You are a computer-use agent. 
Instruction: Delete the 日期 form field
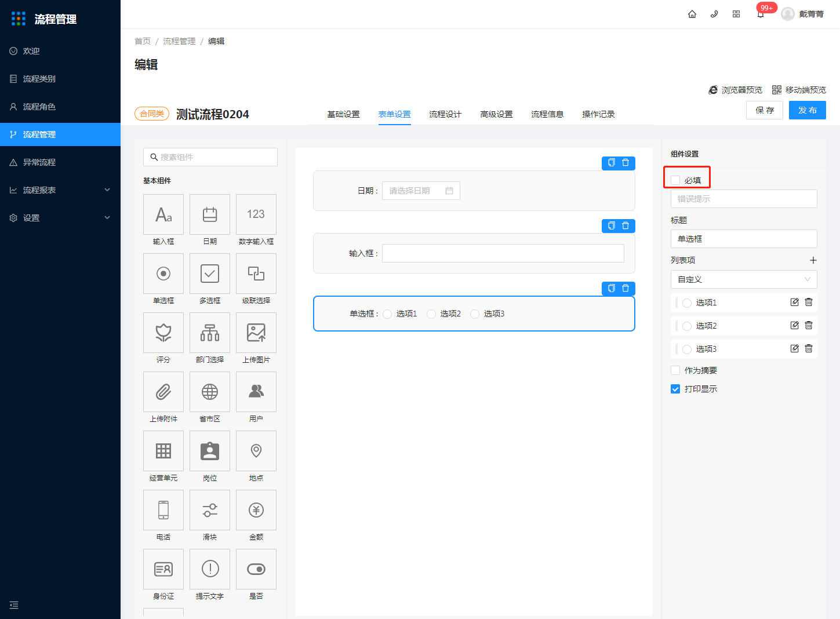pos(626,163)
